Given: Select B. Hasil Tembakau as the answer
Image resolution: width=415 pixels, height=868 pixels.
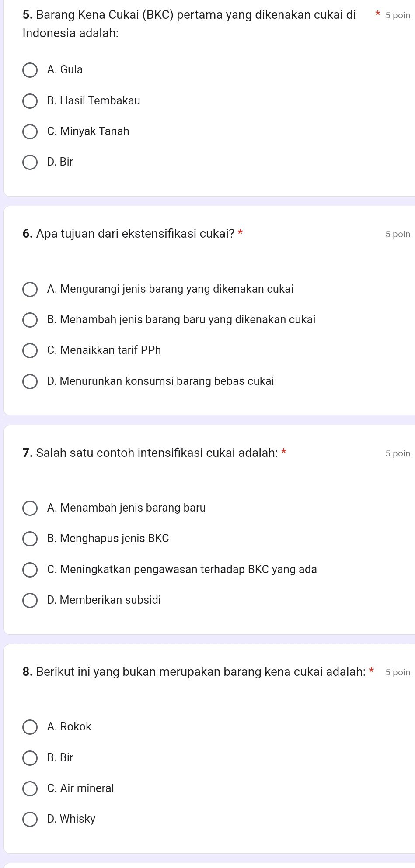Looking at the screenshot, I should click(x=30, y=100).
